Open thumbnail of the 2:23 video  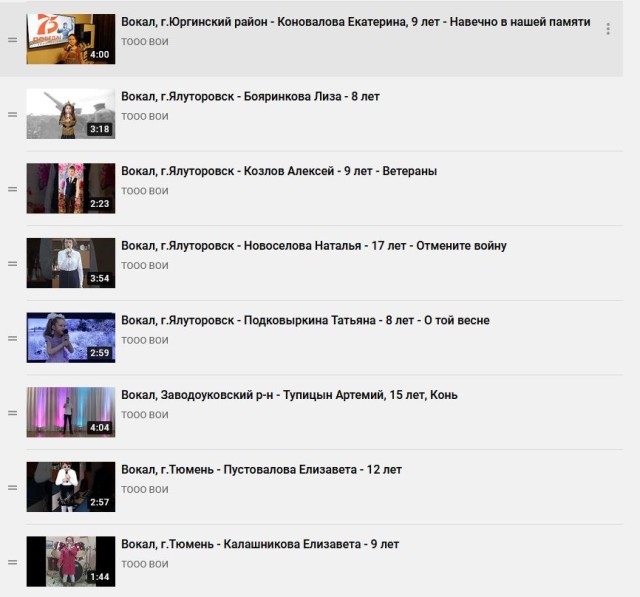tap(71, 189)
